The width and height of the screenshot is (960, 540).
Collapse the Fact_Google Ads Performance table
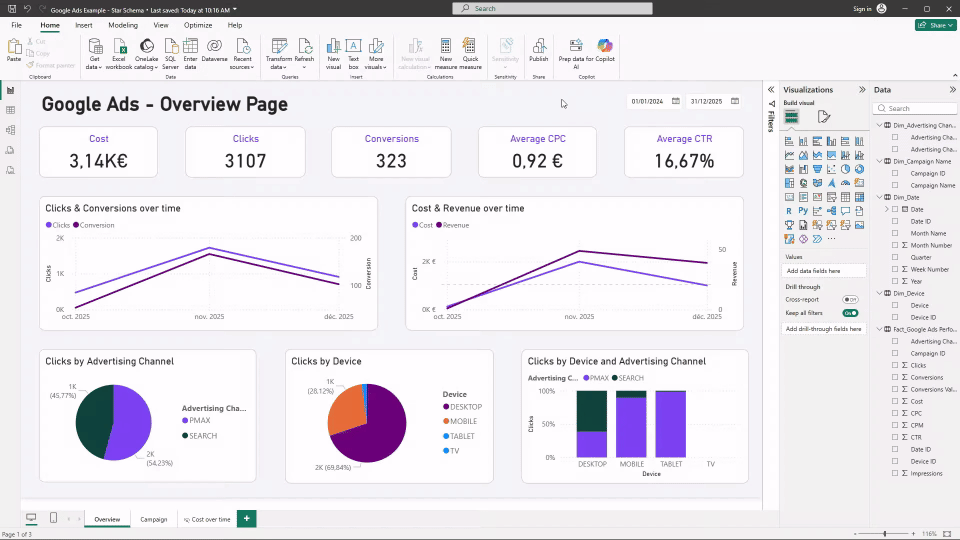[x=880, y=329]
